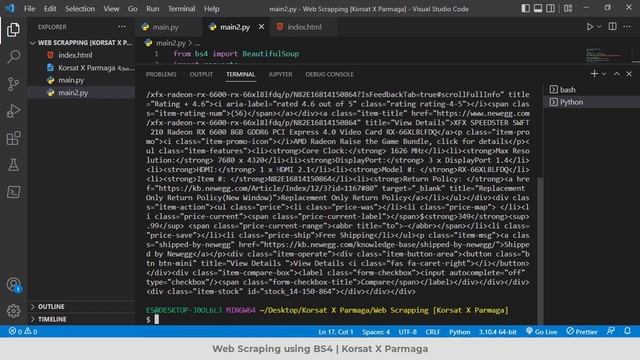
Task: Click the editor minimap preview
Action: click(x=604, y=55)
